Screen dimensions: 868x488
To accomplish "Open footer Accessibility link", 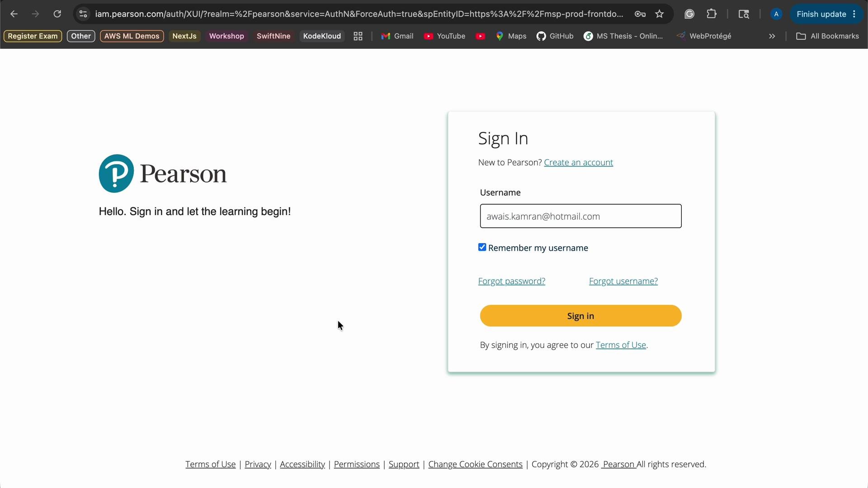I will (302, 465).
